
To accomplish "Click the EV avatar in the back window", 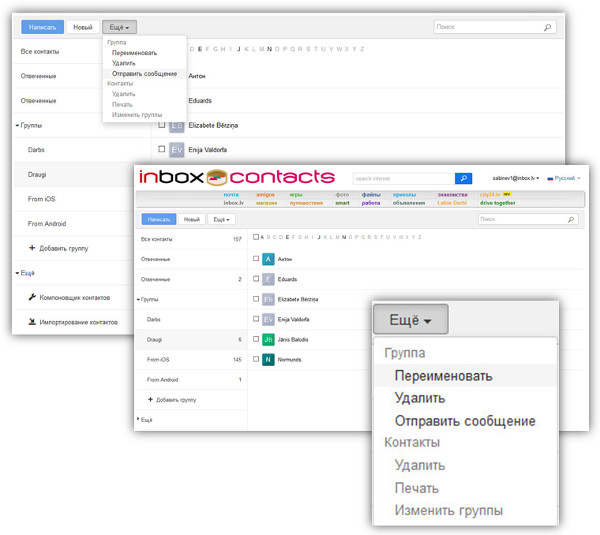I will [x=176, y=150].
